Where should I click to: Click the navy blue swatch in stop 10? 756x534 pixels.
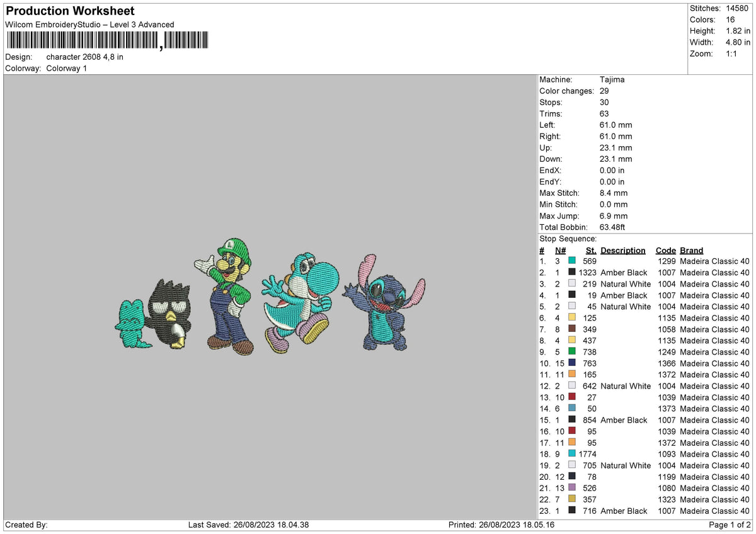[572, 363]
